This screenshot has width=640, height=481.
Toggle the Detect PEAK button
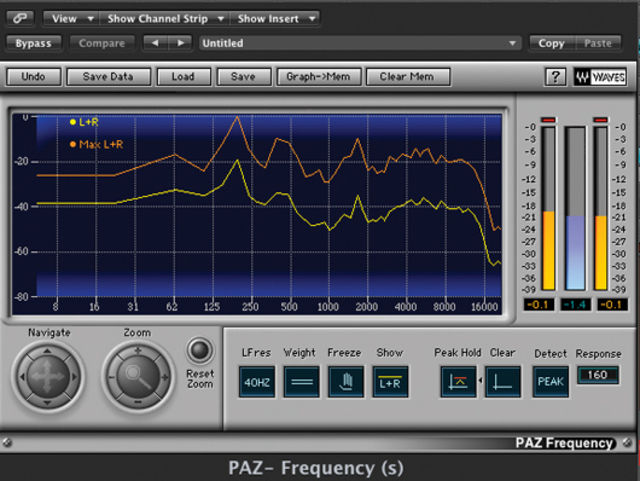[x=551, y=382]
